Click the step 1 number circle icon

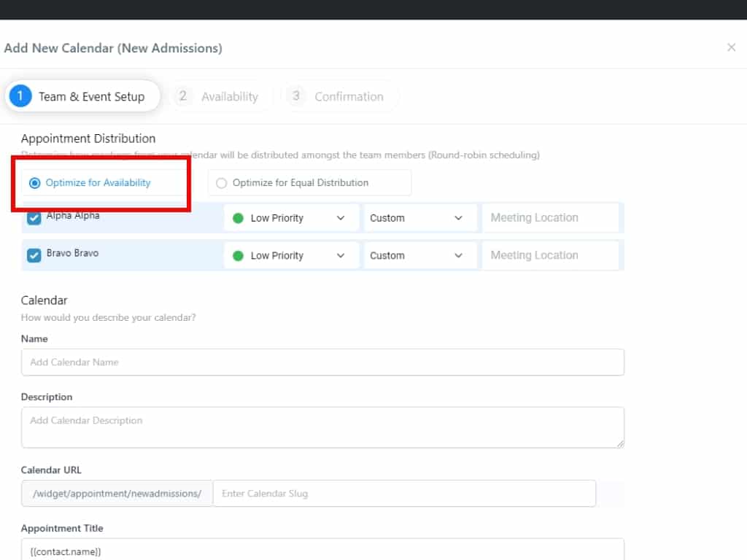click(x=20, y=96)
